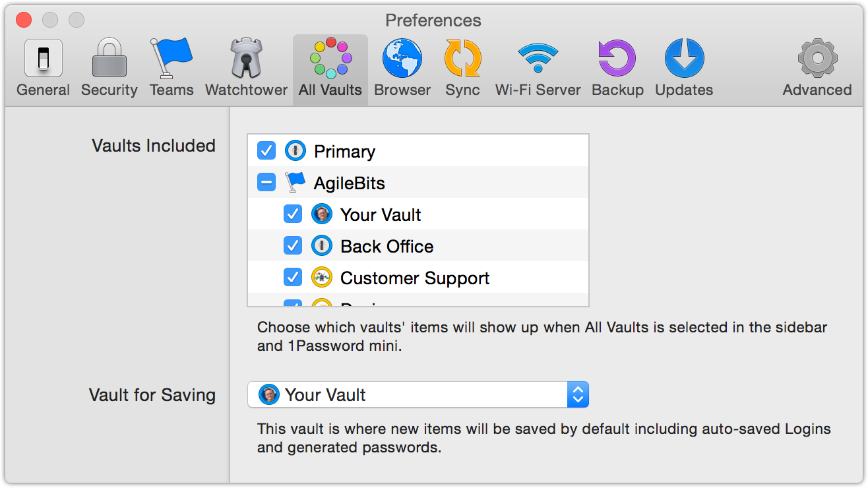
Task: Uncheck the Your Vault checkbox
Action: (x=293, y=214)
